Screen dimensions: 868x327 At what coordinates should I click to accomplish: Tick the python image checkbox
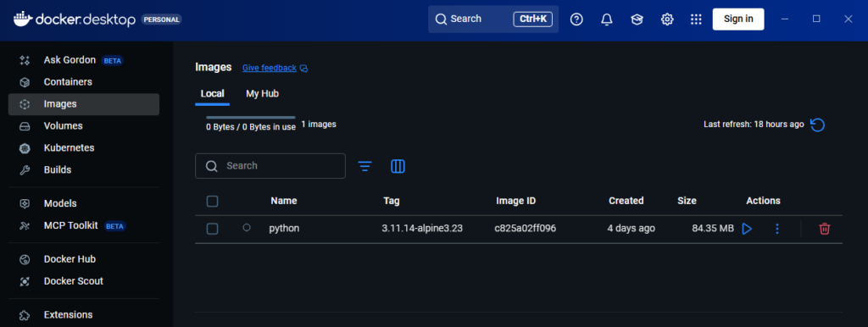pyautogui.click(x=213, y=229)
